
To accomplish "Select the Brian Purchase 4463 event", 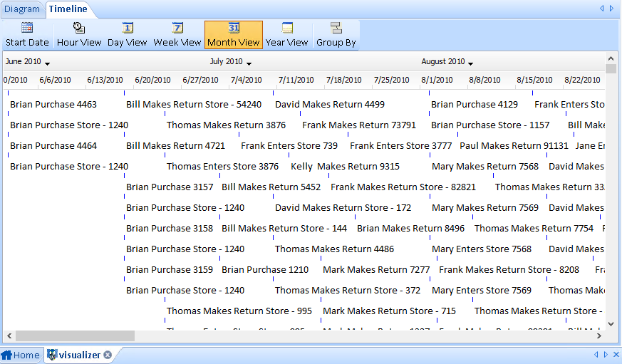I will (x=53, y=105).
